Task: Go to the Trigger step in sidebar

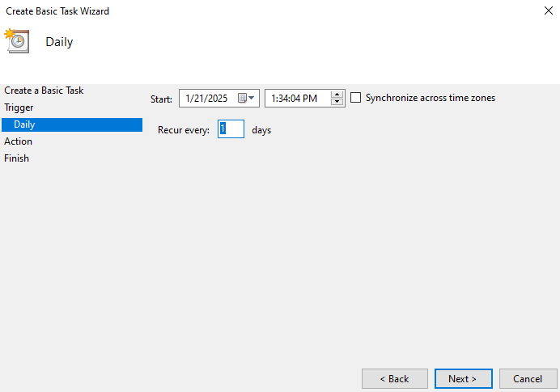Action: point(19,107)
